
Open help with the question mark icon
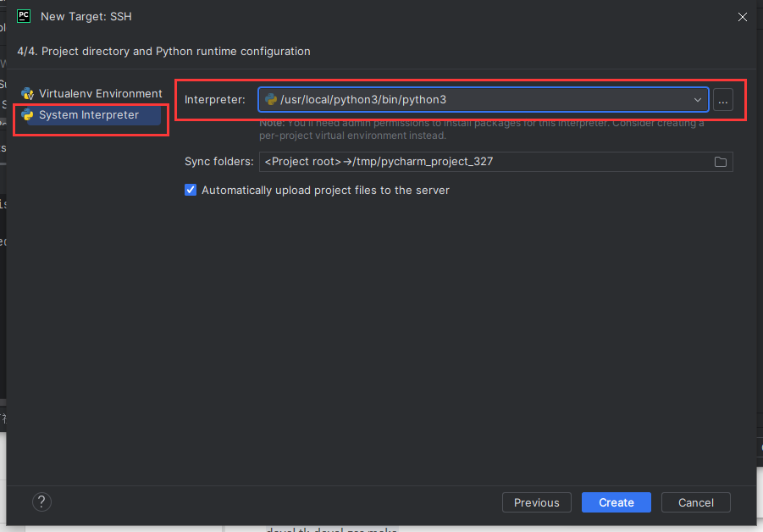[x=42, y=502]
